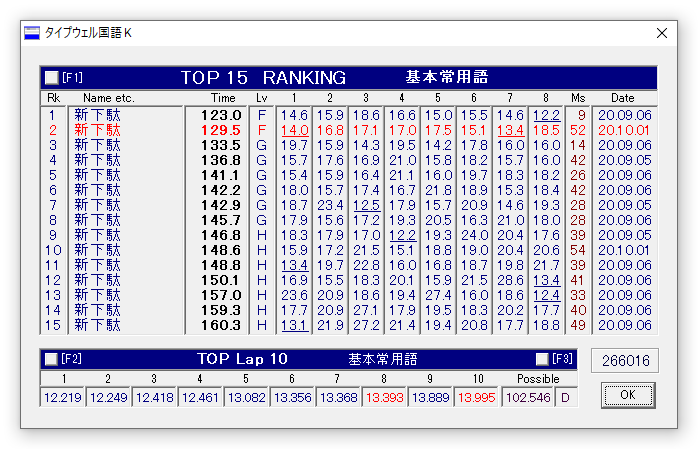Click the Possible level D box
This screenshot has width=698, height=449.
(565, 397)
